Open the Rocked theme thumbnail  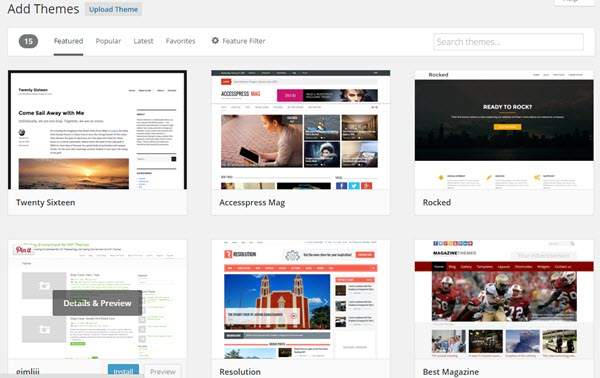(504, 130)
